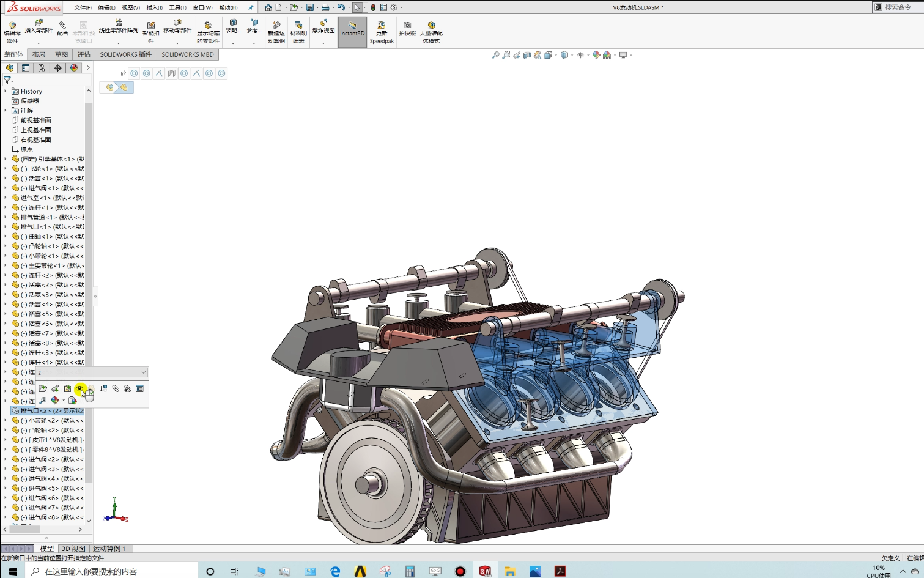
Task: Hide the 排气口<2> component via the eye icon
Action: (81, 388)
